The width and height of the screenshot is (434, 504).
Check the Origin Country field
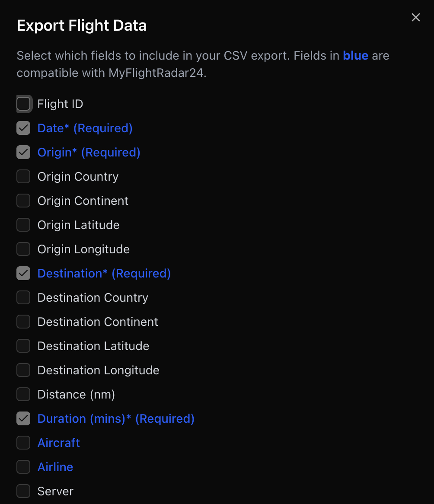pyautogui.click(x=23, y=176)
